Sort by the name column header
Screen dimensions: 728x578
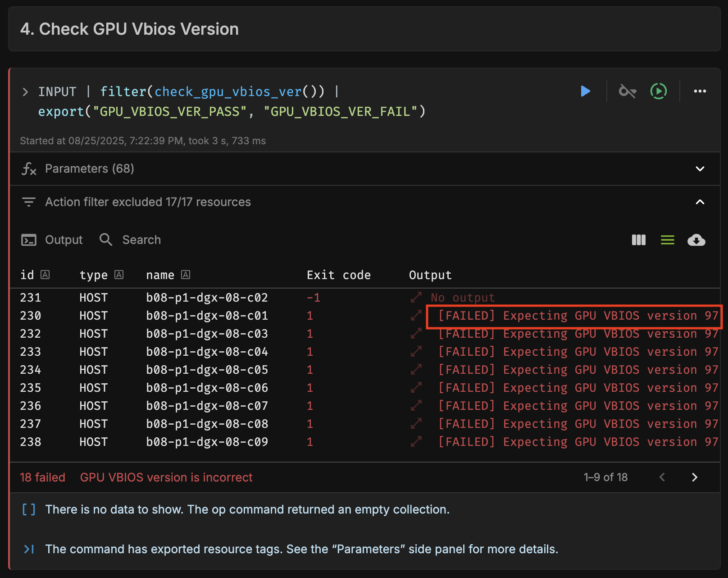coord(160,275)
